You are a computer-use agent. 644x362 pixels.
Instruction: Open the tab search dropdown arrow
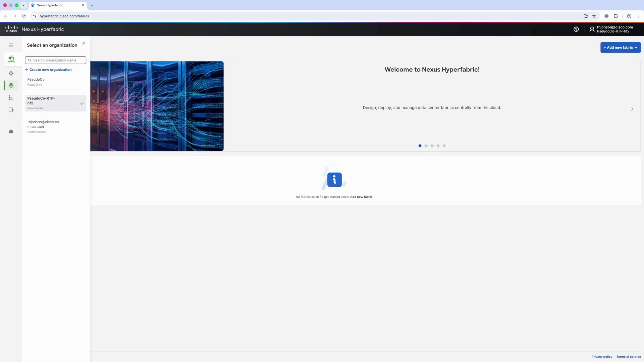pyautogui.click(x=23, y=5)
